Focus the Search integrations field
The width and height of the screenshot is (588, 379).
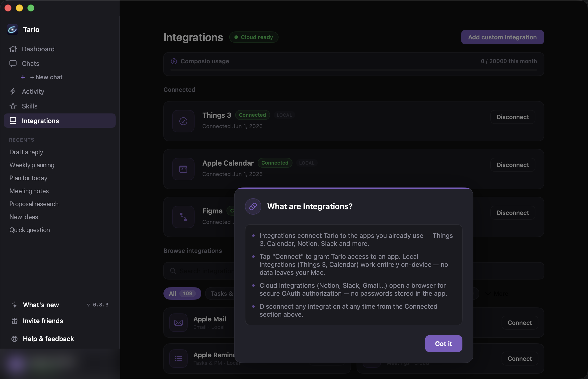199,271
